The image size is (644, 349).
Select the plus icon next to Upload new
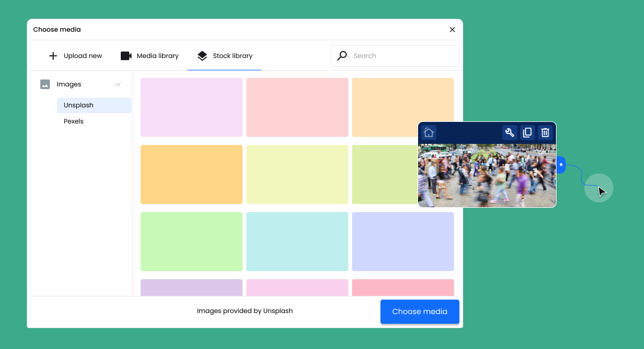click(x=53, y=55)
